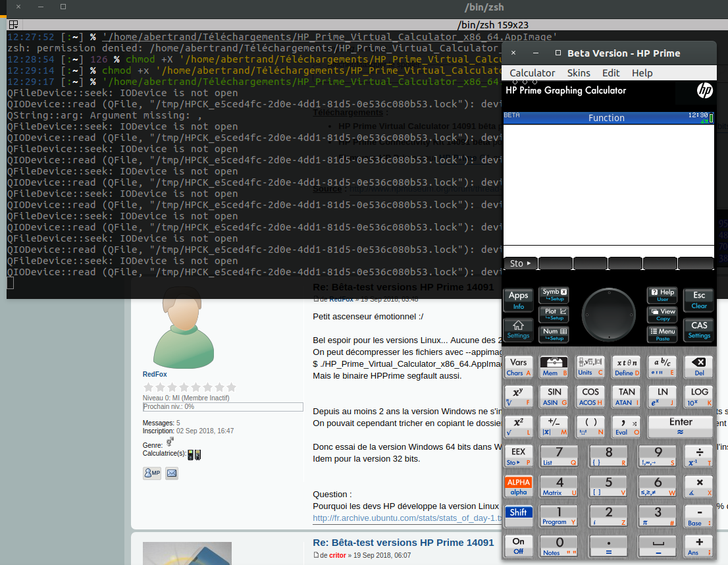Click the Home Settings key with house icon
This screenshot has width=728, height=565.
518,329
